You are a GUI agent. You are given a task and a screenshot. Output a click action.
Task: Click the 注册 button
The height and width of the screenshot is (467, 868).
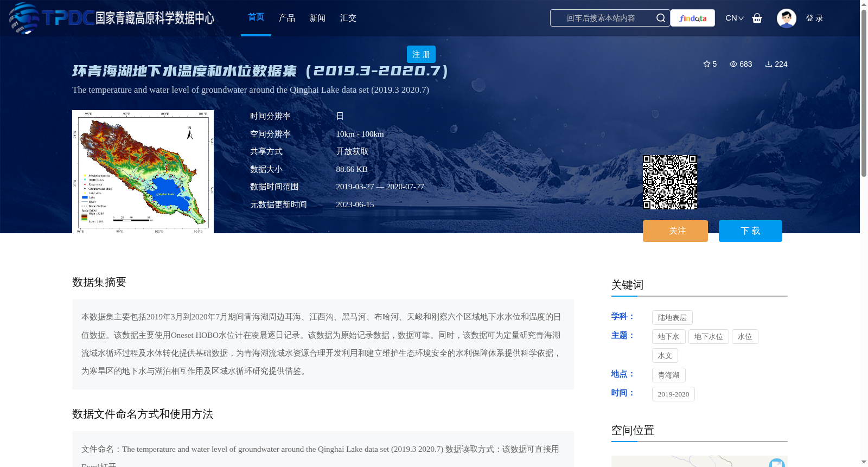point(421,54)
